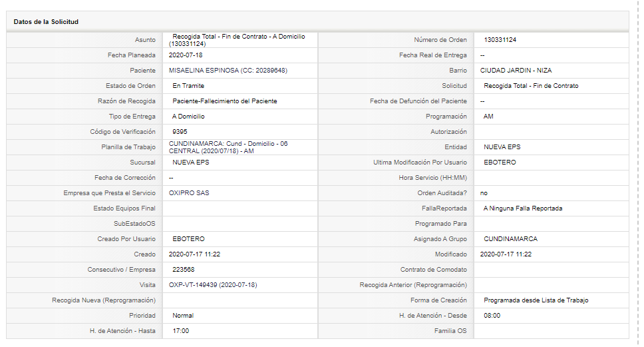Select the En Tramite order status
This screenshot has height=347, width=644.
tap(188, 86)
